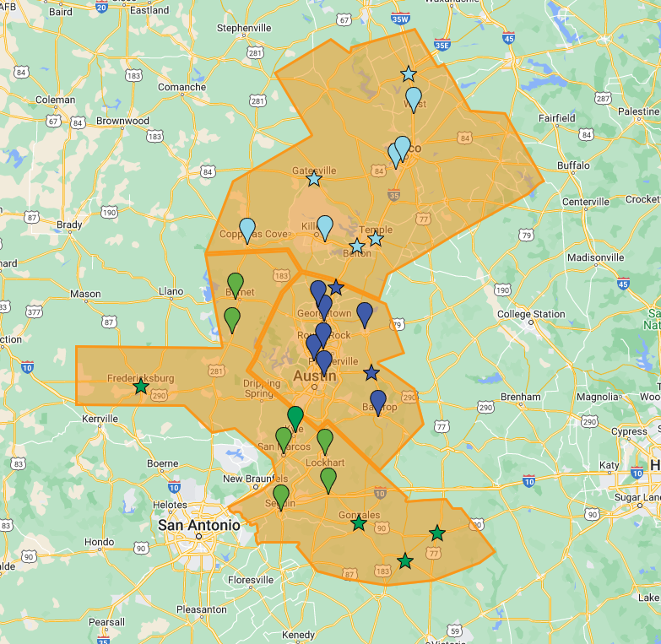Select the dark blue star northeast of Austin label
The height and width of the screenshot is (644, 661).
[x=371, y=372]
